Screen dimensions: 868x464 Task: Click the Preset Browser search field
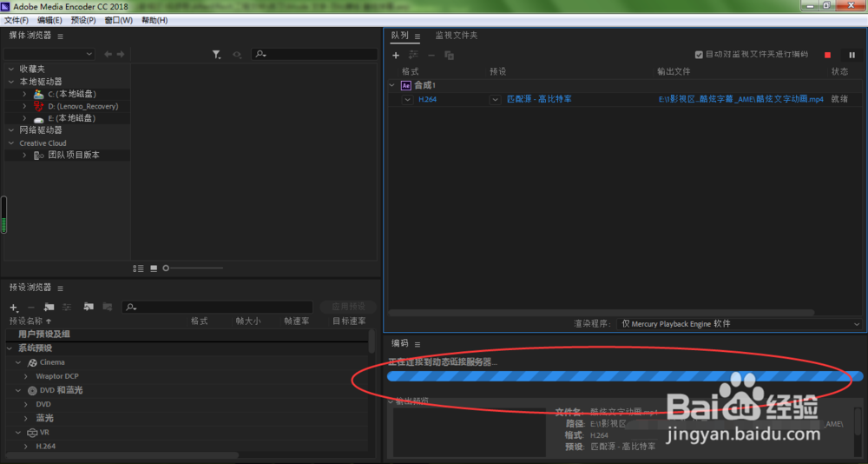[217, 307]
